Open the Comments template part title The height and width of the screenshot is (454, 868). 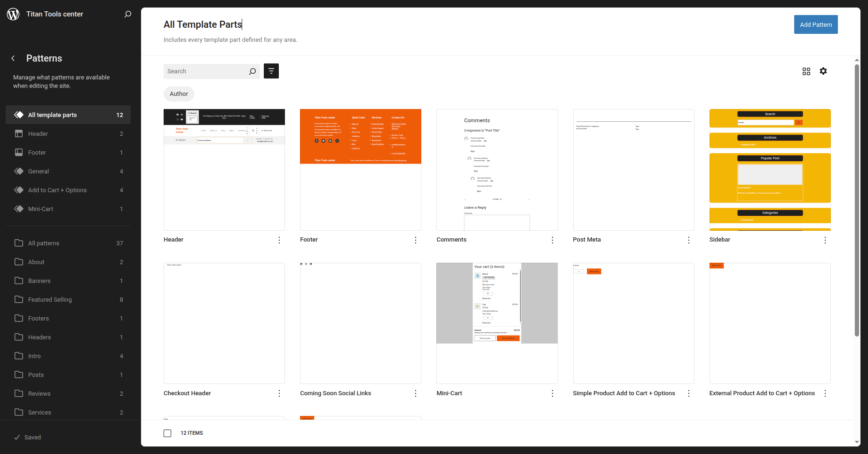451,240
